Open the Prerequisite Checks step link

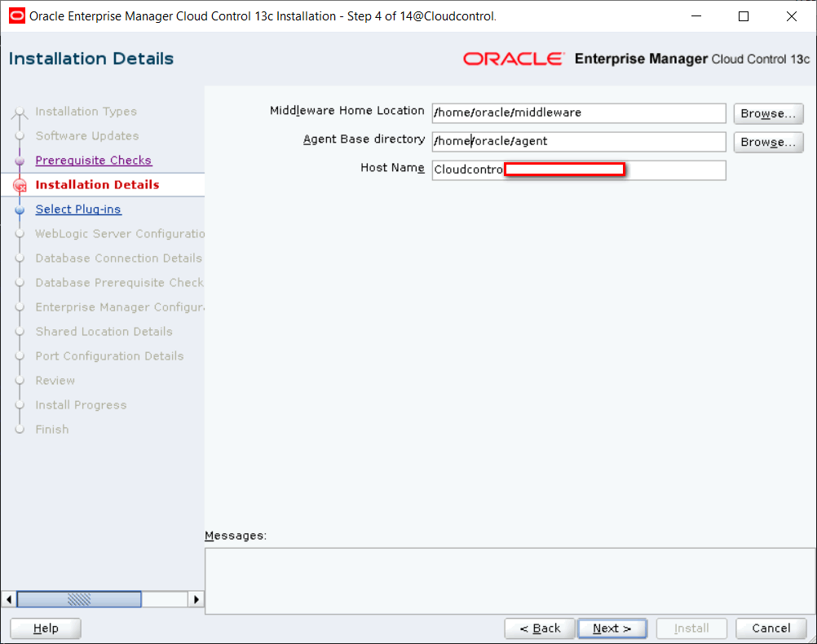tap(94, 161)
